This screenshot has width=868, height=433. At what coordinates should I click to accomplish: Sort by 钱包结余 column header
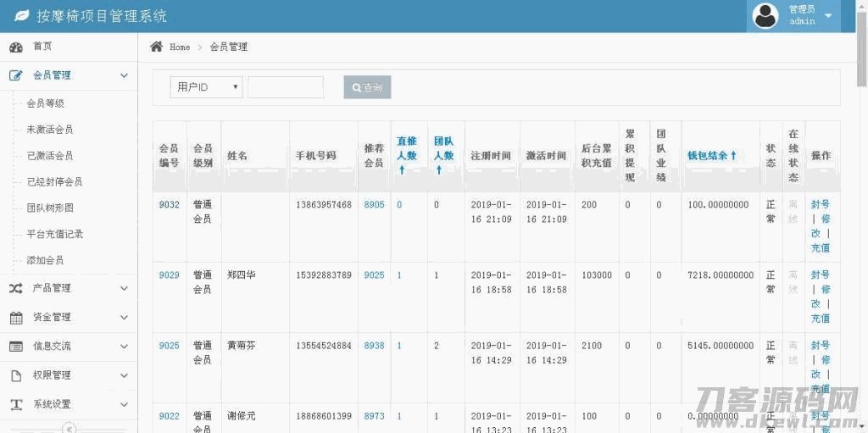pyautogui.click(x=712, y=156)
